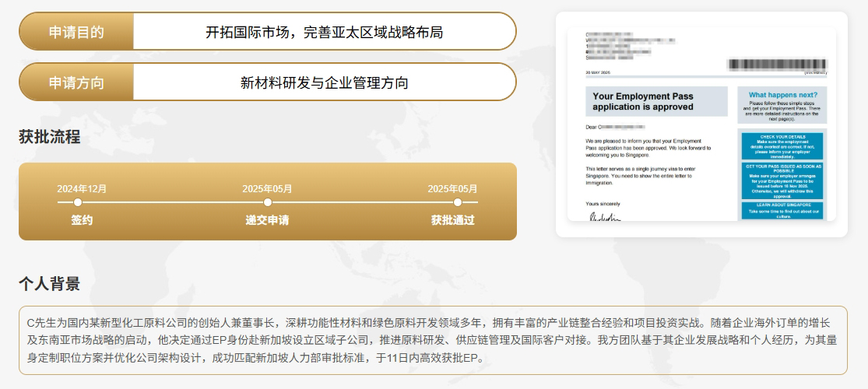Screen dimensions: 868x389
Task: Click the "CHECK YOUR DETAILS" blue box
Action: (x=782, y=145)
